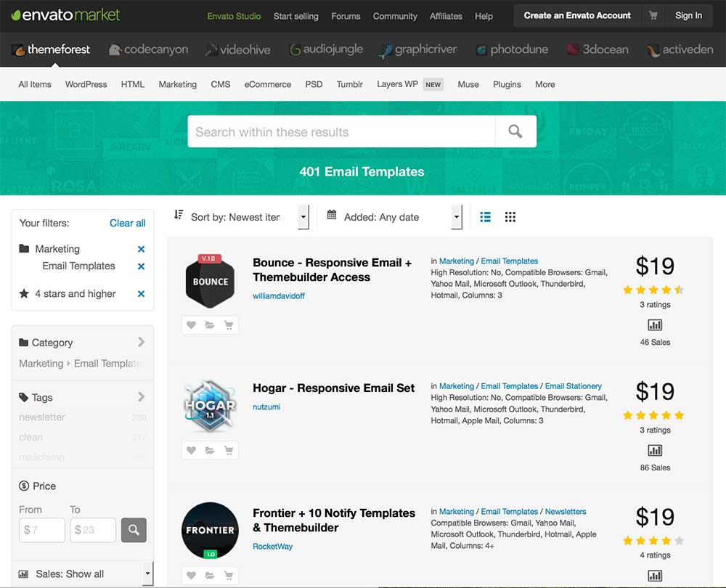The image size is (726, 588).
Task: Select the eCommerce category tab
Action: (268, 84)
